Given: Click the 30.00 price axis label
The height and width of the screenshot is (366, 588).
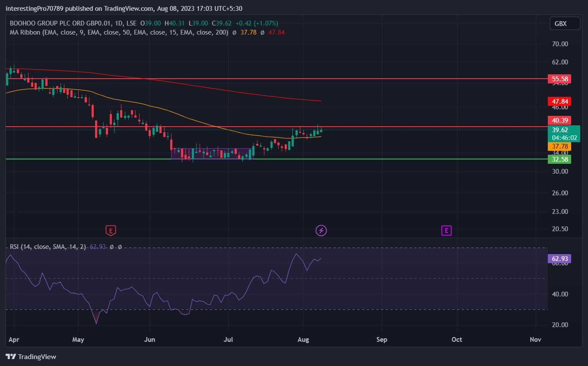Looking at the screenshot, I should (559, 172).
